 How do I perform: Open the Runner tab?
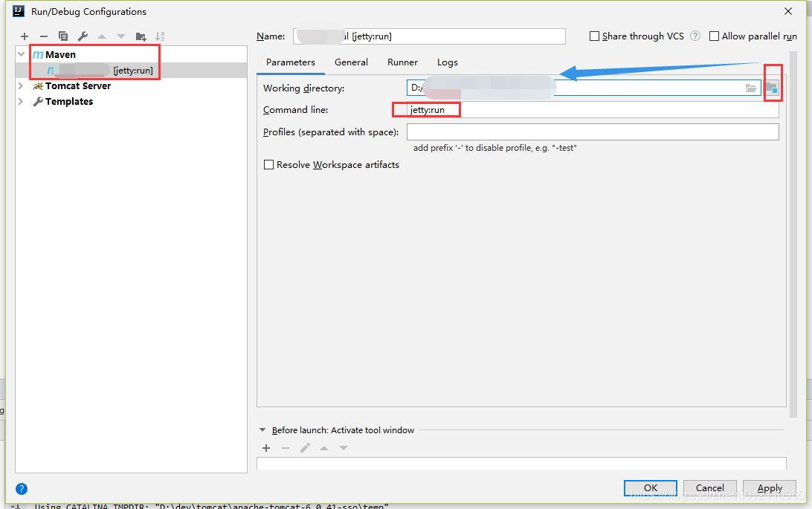(x=402, y=62)
